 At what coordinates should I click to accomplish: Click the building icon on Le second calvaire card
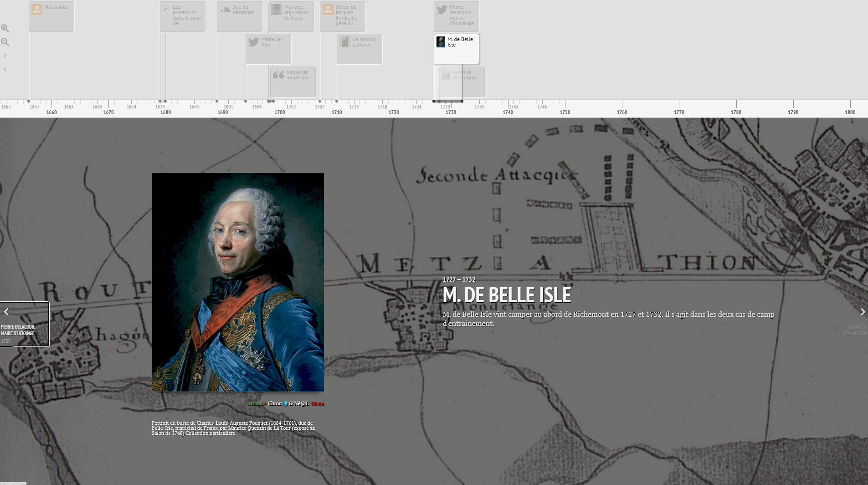344,41
